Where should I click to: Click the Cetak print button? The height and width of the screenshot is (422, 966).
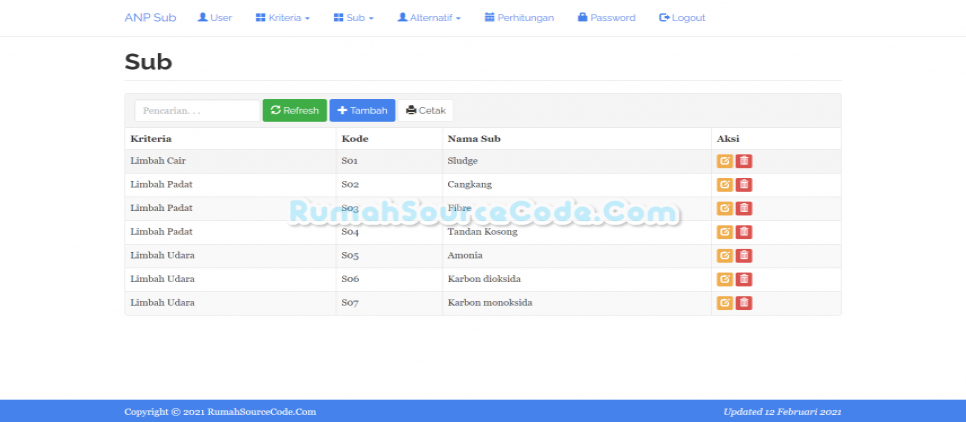(426, 111)
